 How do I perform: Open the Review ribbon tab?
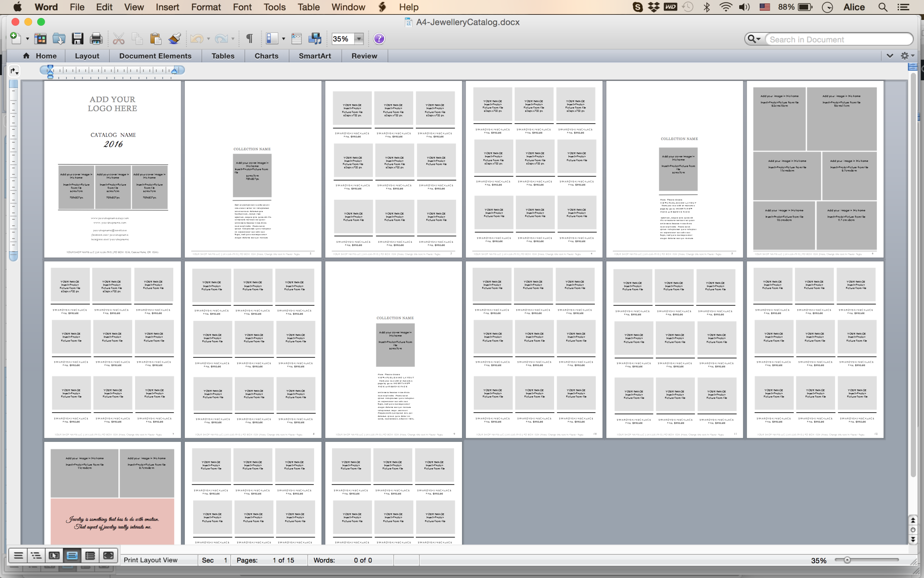point(364,56)
